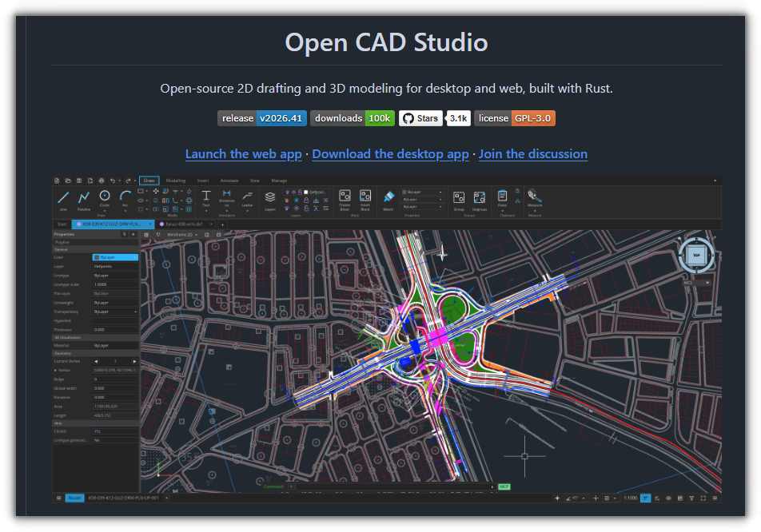
Task: Click the Paste clipboard icon
Action: tap(502, 196)
